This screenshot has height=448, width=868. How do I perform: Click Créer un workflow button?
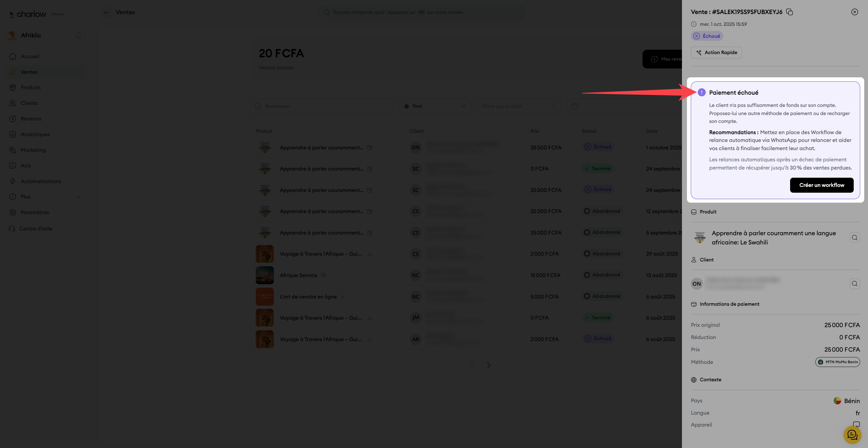pos(821,185)
